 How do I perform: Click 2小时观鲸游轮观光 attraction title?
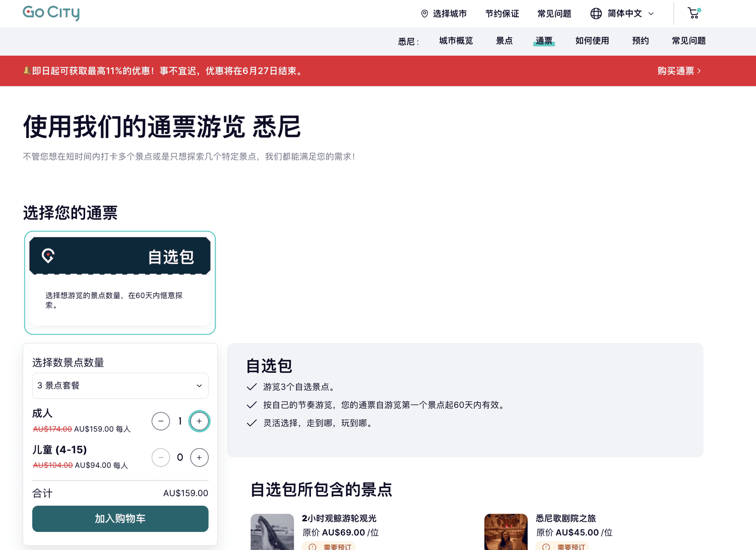339,518
